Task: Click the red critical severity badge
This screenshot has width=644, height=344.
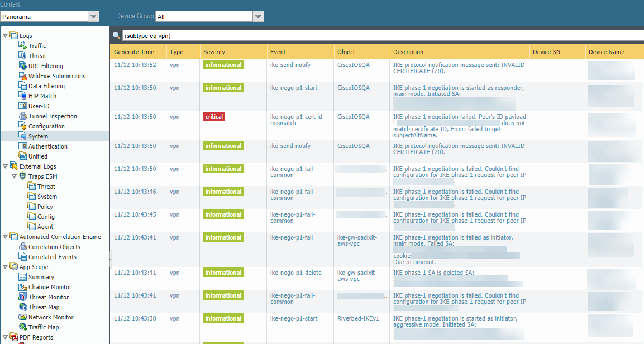Action: pos(214,117)
